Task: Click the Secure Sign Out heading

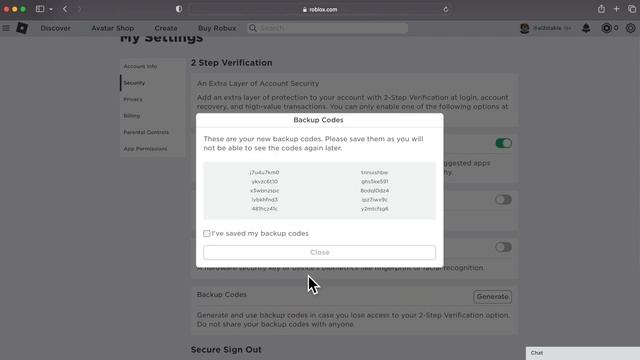Action: click(226, 350)
